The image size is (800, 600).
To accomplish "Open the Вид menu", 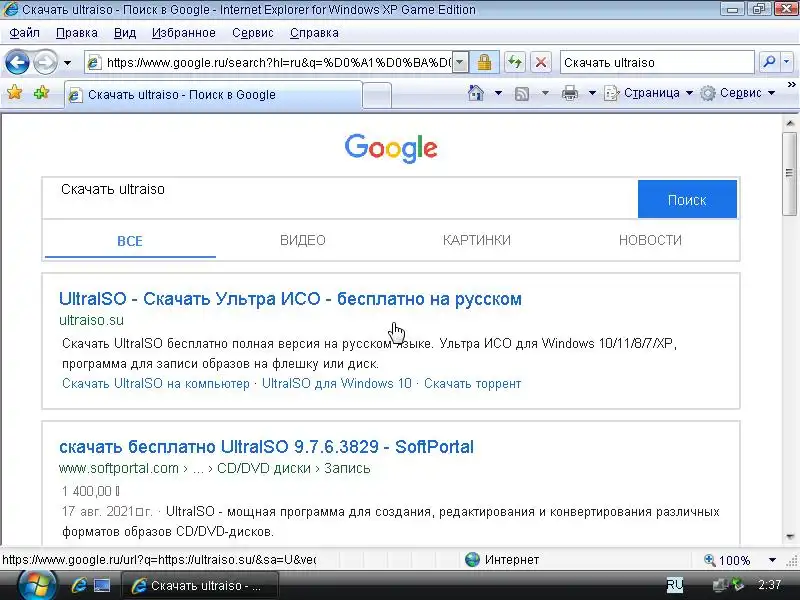I will (124, 33).
